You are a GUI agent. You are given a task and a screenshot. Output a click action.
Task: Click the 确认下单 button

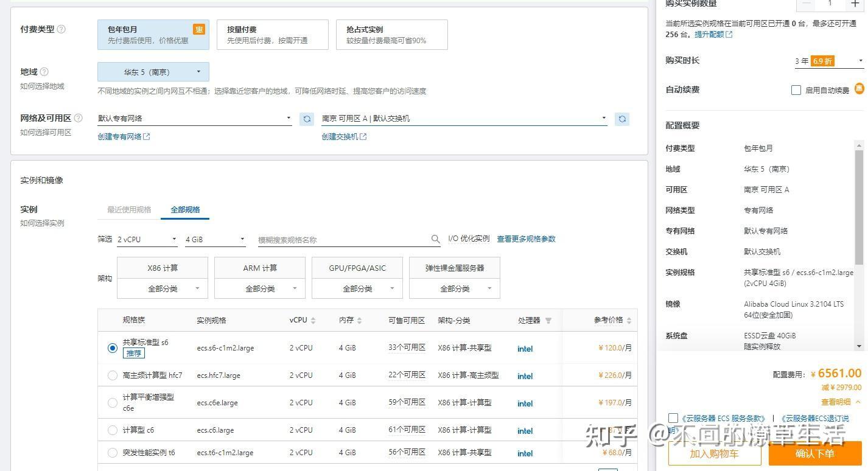click(x=814, y=453)
